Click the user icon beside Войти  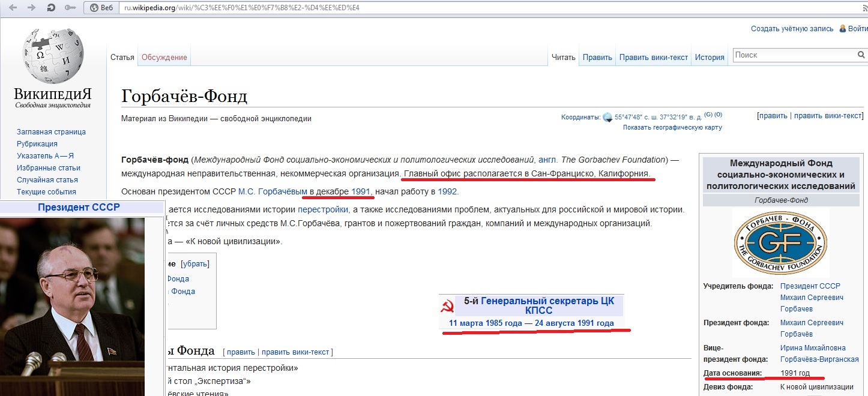point(842,29)
